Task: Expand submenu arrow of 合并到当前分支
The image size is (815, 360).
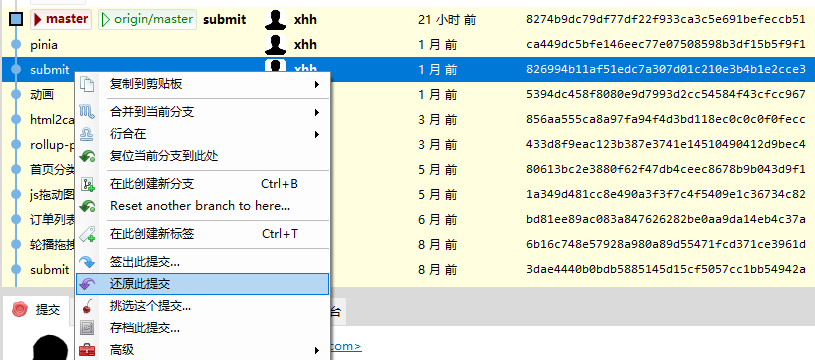Action: (317, 112)
